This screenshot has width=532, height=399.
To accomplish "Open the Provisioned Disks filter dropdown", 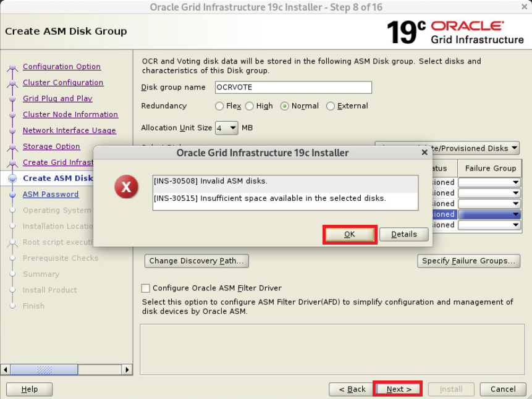I will (514, 148).
